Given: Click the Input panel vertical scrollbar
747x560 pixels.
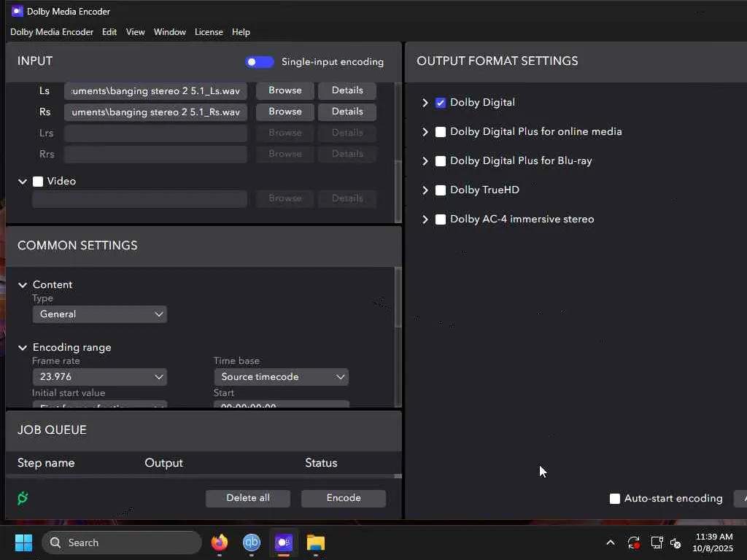Looking at the screenshot, I should pos(398,192).
